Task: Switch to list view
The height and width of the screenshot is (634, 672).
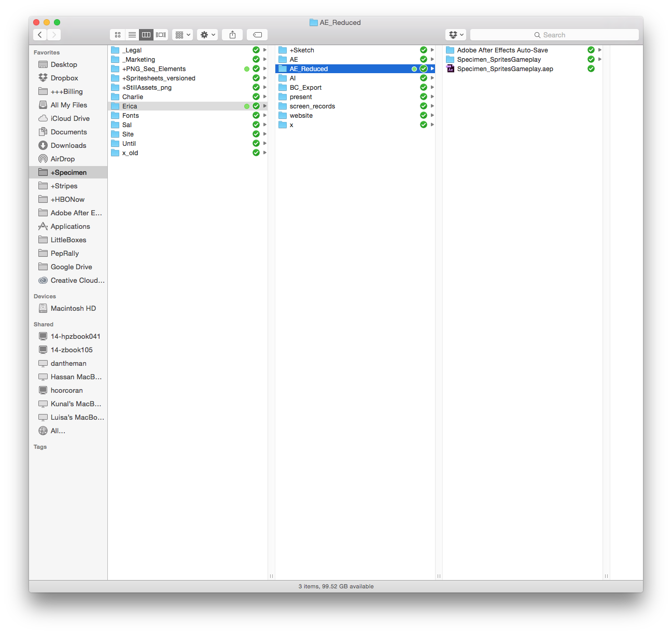Action: tap(132, 35)
